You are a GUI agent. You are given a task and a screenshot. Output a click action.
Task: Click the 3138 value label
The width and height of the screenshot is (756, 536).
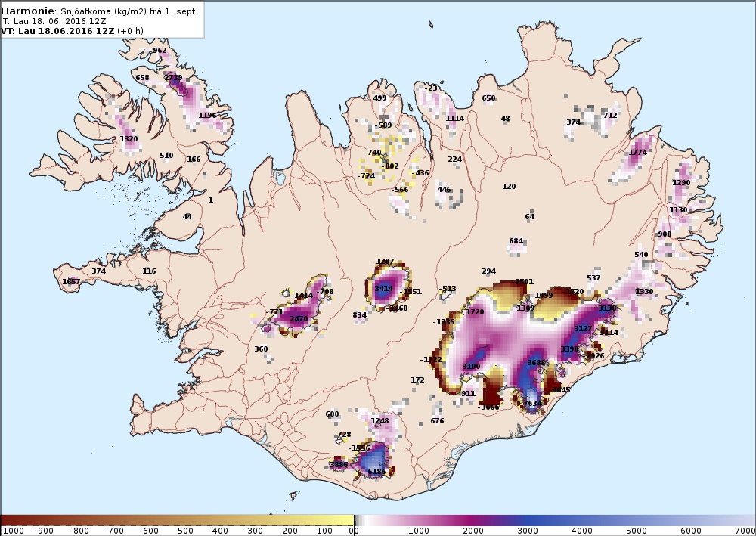click(607, 308)
